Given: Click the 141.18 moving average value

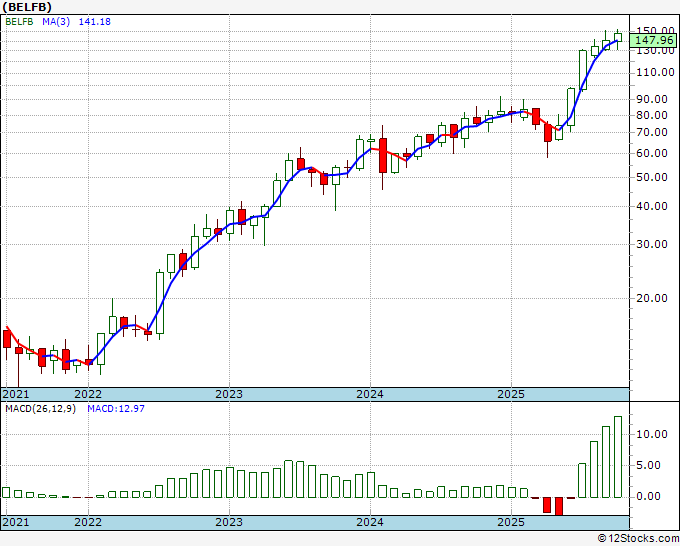Looking at the screenshot, I should pyautogui.click(x=95, y=22).
